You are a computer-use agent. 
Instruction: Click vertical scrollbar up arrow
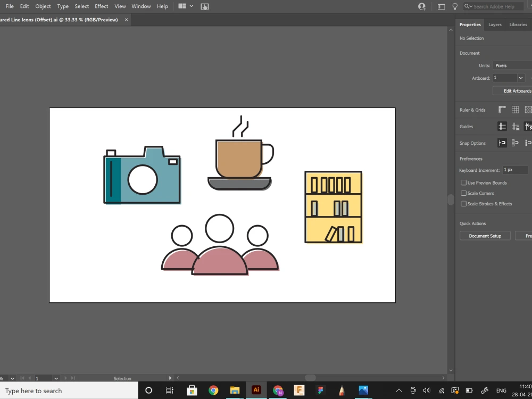coord(451,30)
